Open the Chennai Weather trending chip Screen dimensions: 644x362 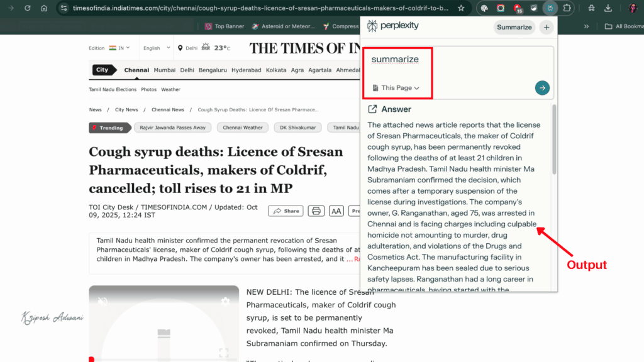click(242, 128)
